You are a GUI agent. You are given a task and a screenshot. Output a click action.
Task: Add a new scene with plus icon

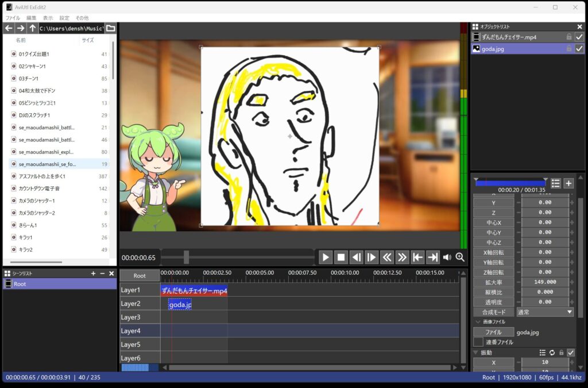[93, 274]
